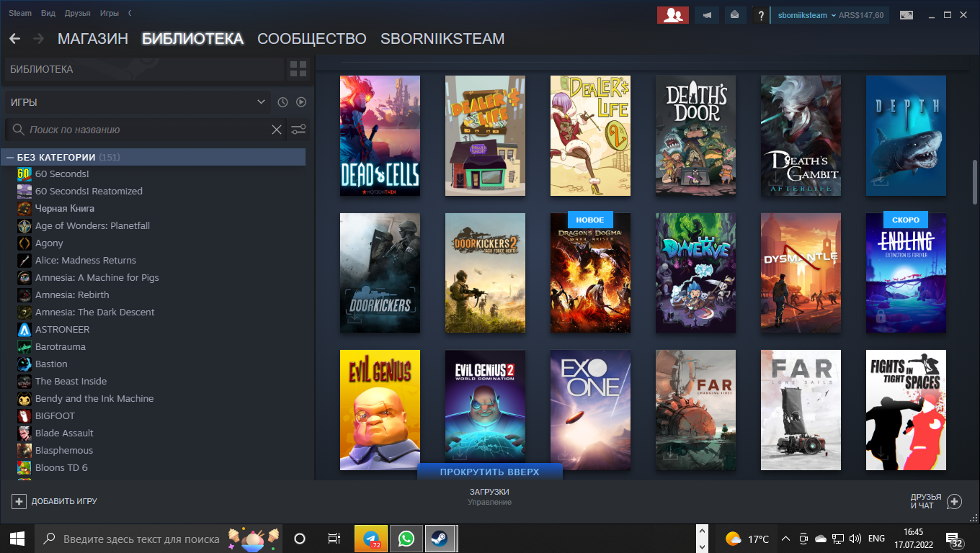The width and height of the screenshot is (980, 553).
Task: Click ДОБАВИТЬ ИГРУ label
Action: [64, 501]
